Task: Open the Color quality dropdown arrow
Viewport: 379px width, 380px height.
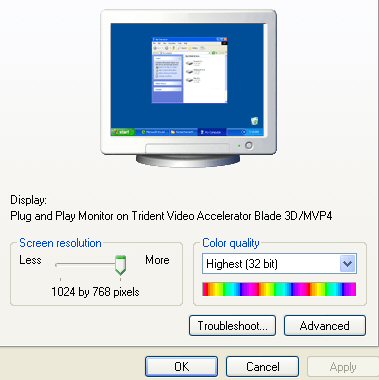Action: tap(348, 264)
